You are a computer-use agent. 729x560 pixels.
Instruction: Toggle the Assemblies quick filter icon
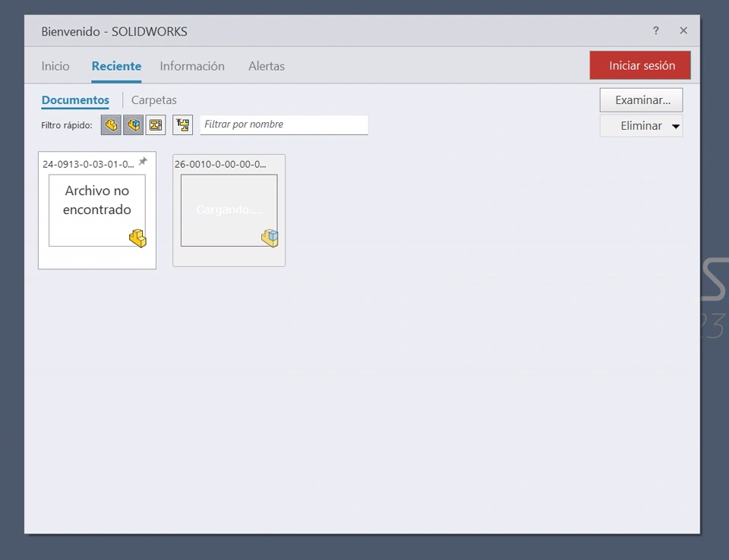pos(134,125)
